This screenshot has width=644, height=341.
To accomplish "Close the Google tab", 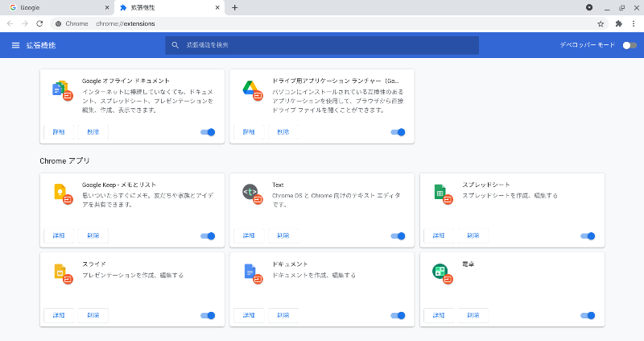I will click(107, 7).
